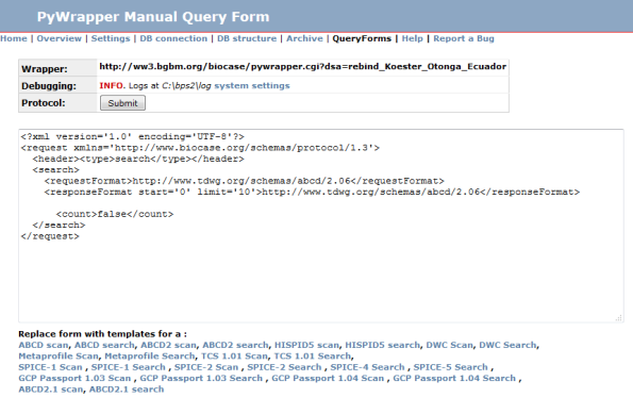Load the Metaprofile Scan template

[x=58, y=356]
